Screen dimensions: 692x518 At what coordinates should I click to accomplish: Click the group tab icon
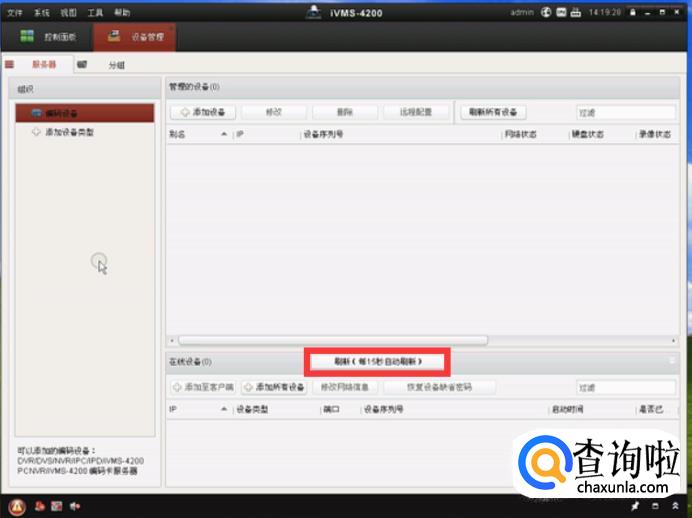point(82,64)
